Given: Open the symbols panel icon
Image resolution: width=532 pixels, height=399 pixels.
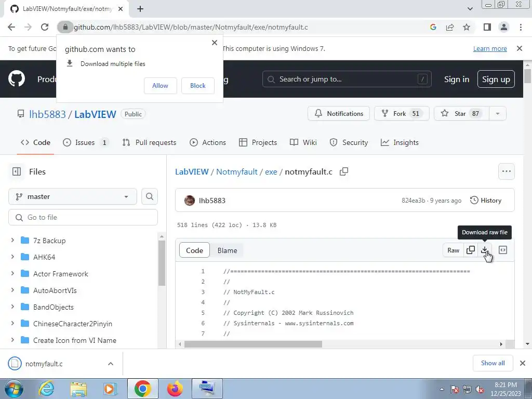Looking at the screenshot, I should 503,250.
